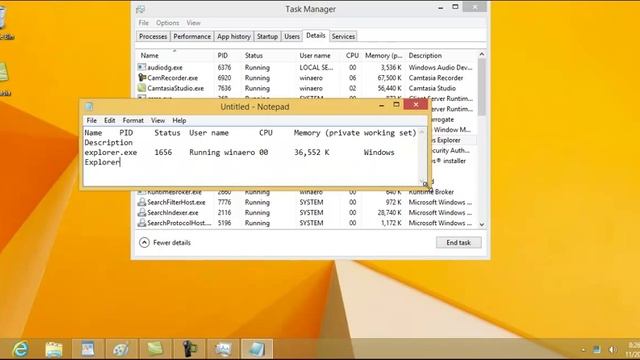Open the Paint app taskbar icon

(121, 349)
